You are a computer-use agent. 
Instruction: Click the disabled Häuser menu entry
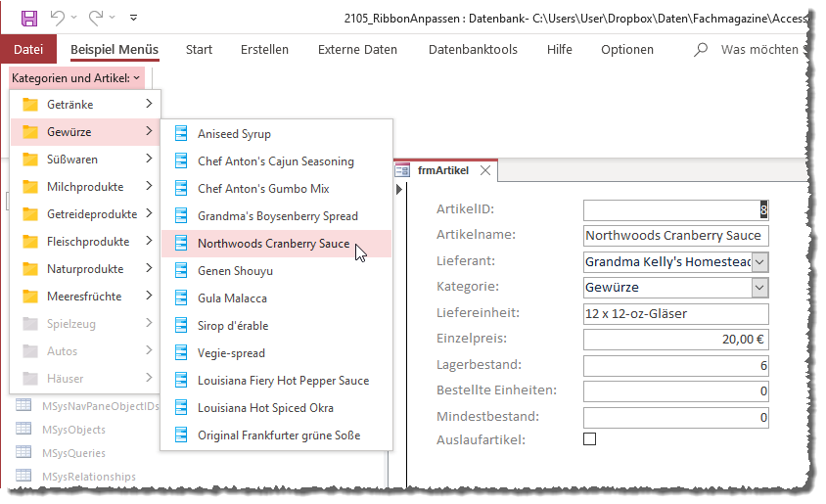pyautogui.click(x=85, y=378)
